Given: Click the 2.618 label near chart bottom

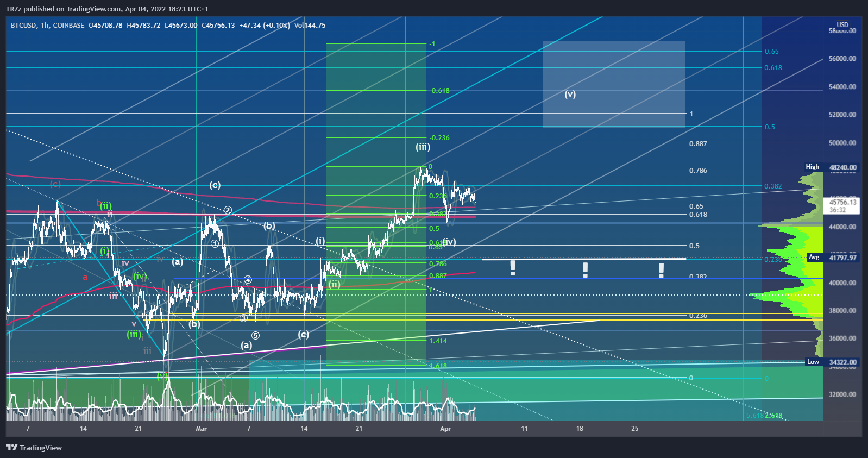Looking at the screenshot, I should pos(773,416).
